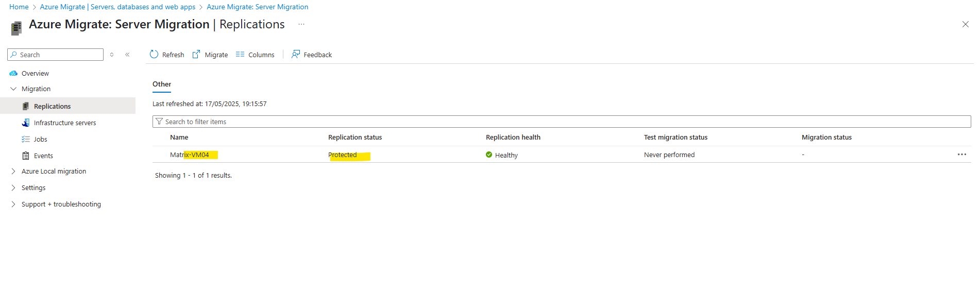The image size is (980, 291).
Task: Click the Replications server icon in the sidebar
Action: tap(26, 106)
